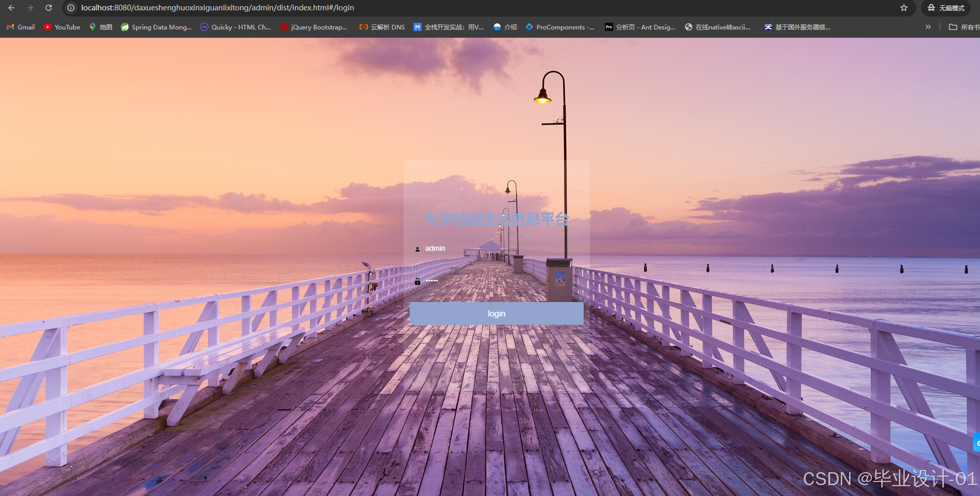Open the Quicky - HTML Ch... bookmark
The image size is (980, 496).
click(235, 27)
